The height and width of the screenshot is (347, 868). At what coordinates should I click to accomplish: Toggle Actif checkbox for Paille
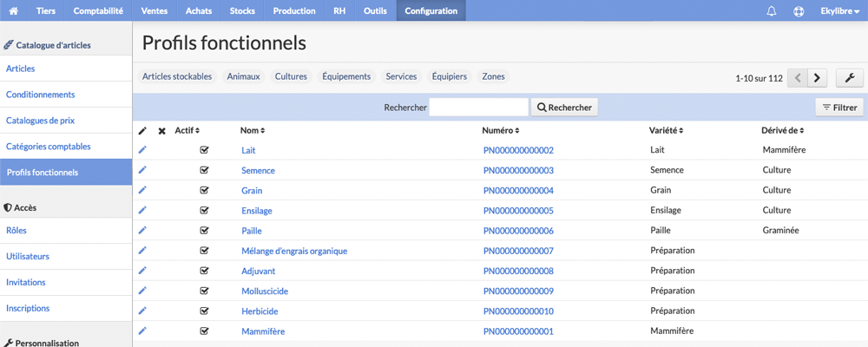204,230
